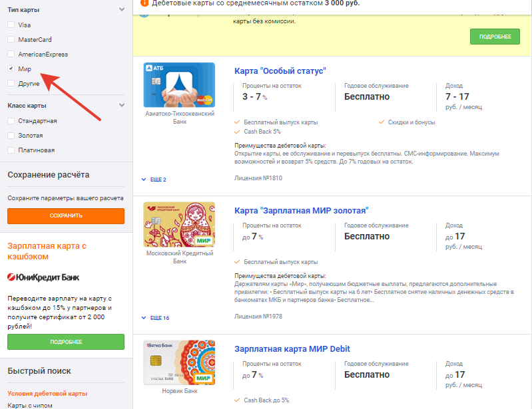Screen dimensions: 532x409
Task: Check the Стандартная card class checkbox
Action: 11,120
